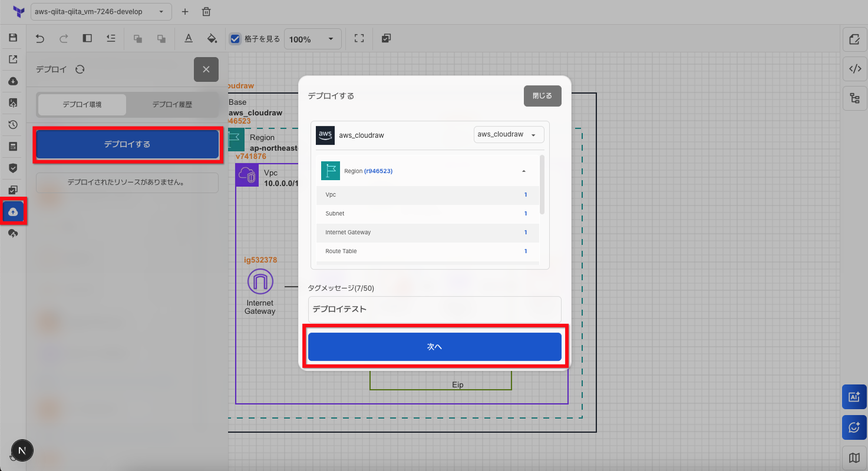Open the project name dropdown at top
This screenshot has width=868, height=471.
[101, 12]
